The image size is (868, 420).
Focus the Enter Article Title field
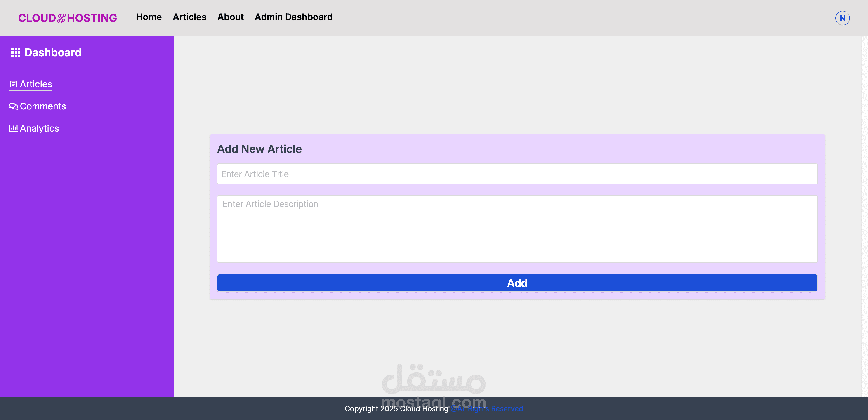(x=517, y=174)
